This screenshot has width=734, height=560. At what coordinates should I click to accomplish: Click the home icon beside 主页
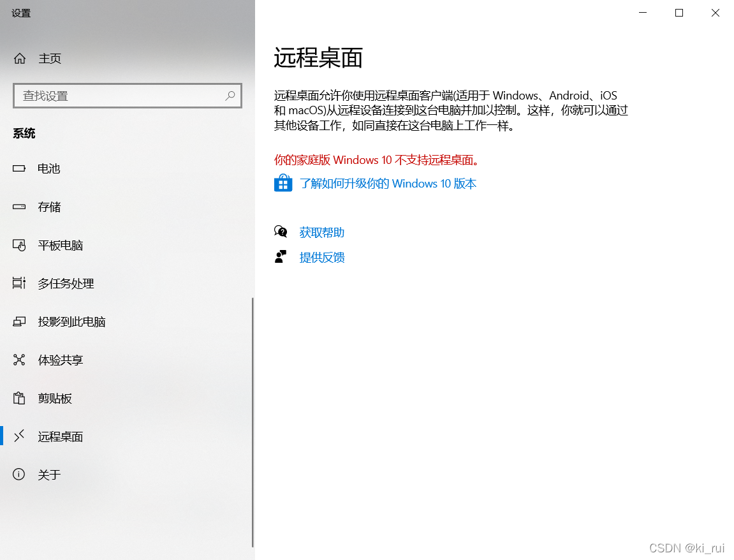(20, 59)
